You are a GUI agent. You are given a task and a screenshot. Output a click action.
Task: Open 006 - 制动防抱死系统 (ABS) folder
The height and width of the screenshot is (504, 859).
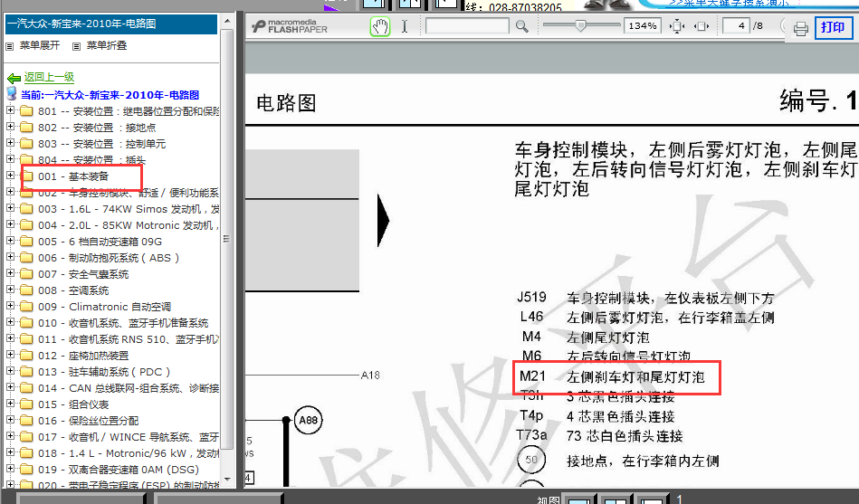tap(109, 258)
